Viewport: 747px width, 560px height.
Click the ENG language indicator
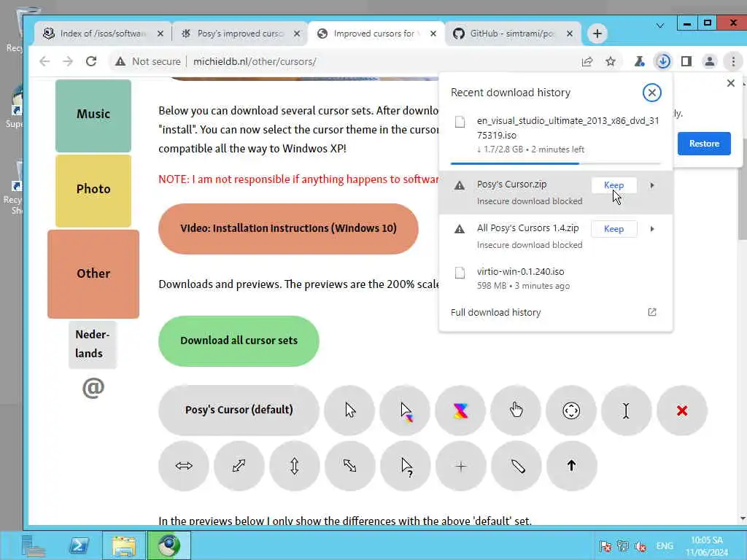click(665, 545)
